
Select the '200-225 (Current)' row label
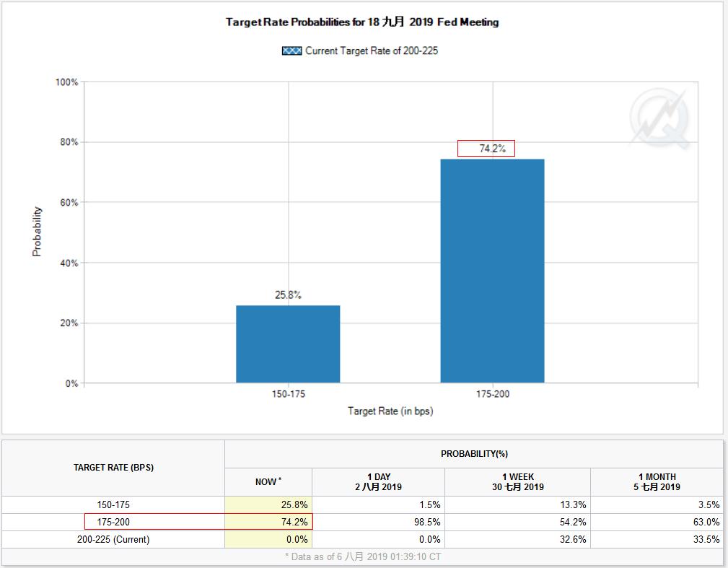coord(113,540)
